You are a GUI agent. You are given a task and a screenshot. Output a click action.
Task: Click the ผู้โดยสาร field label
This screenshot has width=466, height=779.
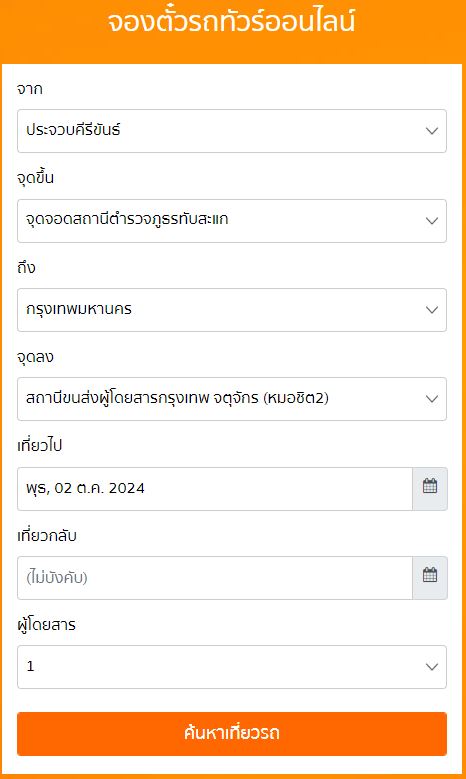pos(46,624)
